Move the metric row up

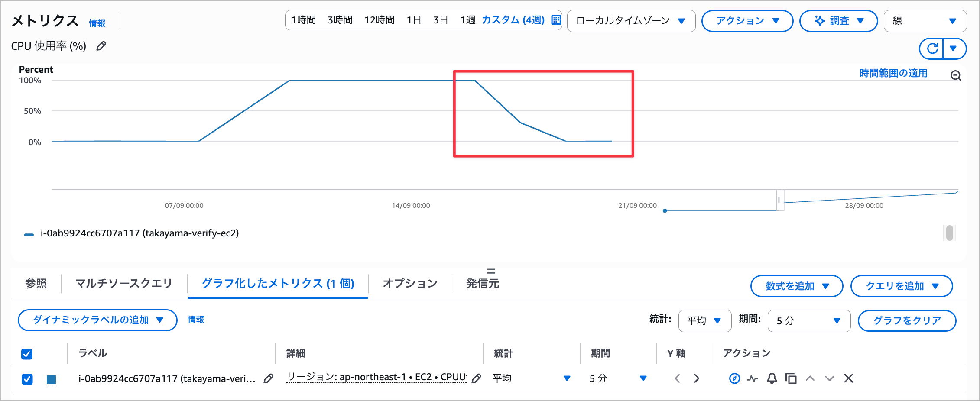(810, 378)
